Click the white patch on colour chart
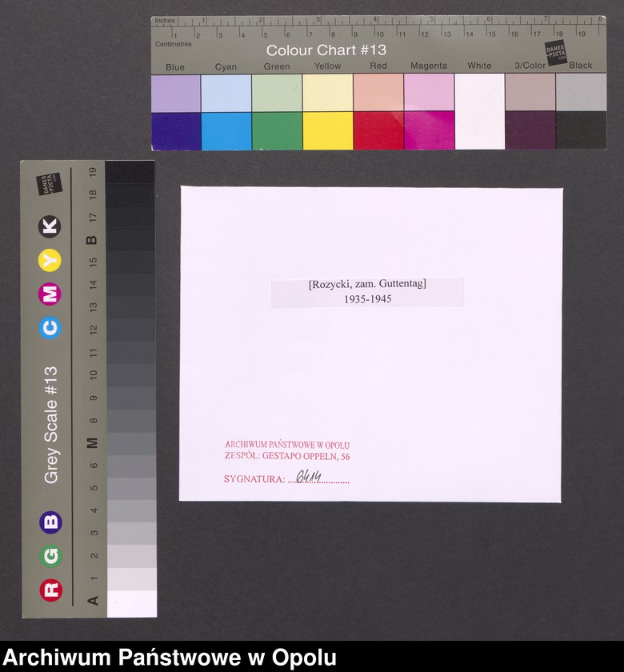 (x=480, y=110)
